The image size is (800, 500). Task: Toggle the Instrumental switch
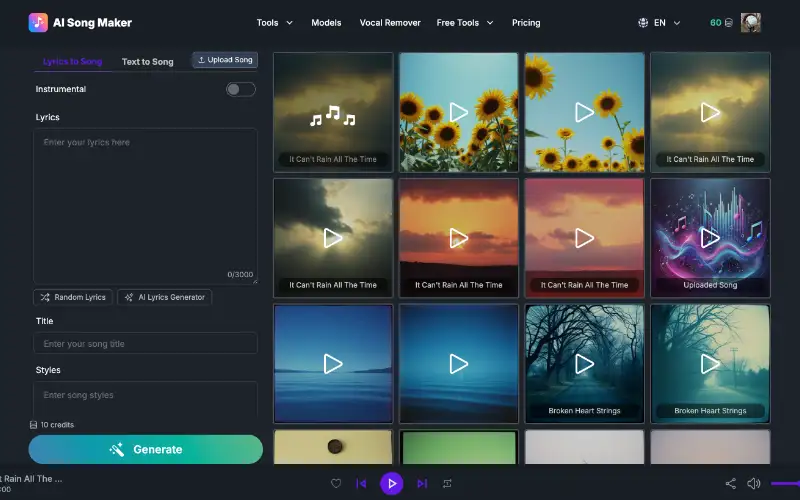241,89
